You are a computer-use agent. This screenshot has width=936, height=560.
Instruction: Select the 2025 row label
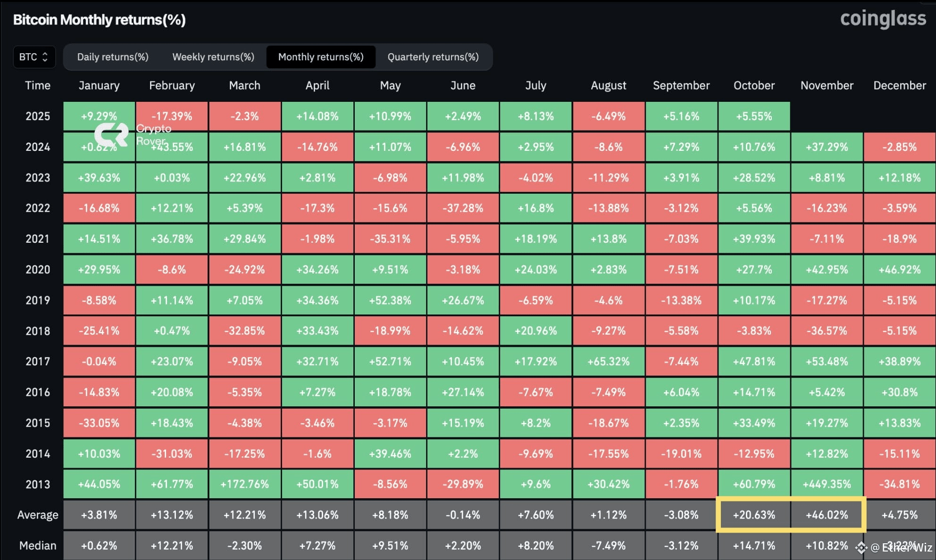(x=38, y=116)
